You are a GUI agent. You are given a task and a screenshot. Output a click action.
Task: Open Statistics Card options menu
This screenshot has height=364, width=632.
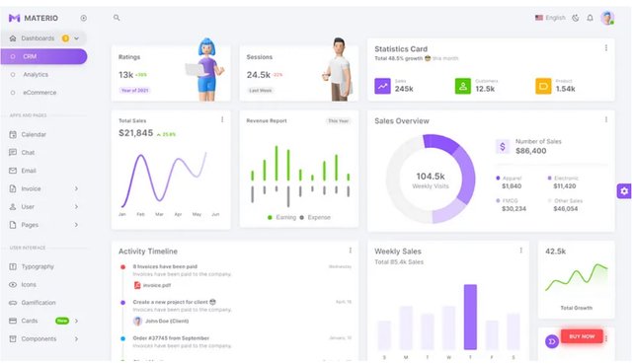(605, 48)
